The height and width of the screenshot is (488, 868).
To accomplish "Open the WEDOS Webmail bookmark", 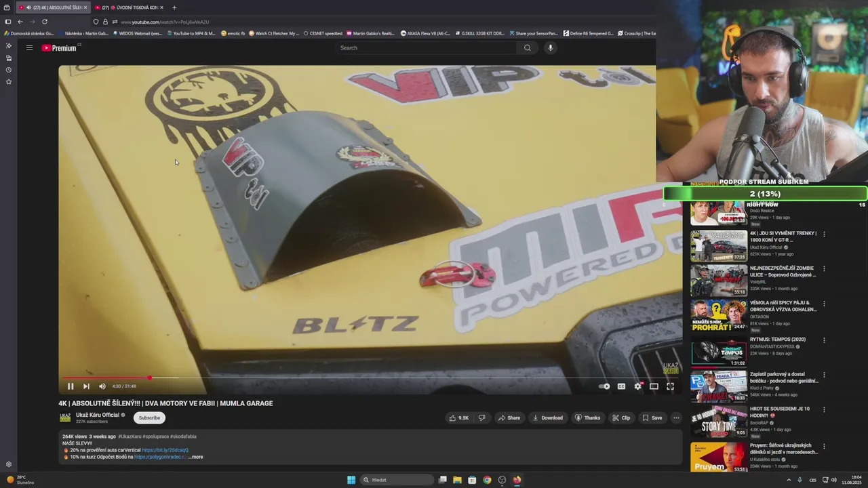I will click(x=138, y=33).
